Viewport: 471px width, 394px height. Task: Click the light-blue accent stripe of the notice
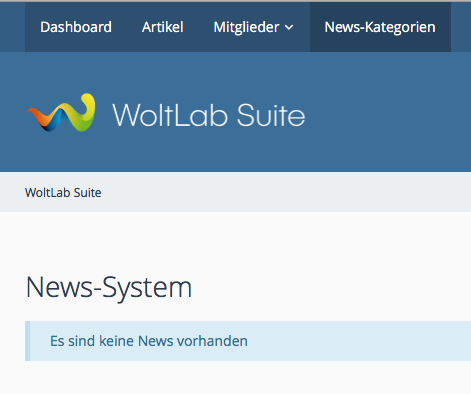tap(27, 341)
